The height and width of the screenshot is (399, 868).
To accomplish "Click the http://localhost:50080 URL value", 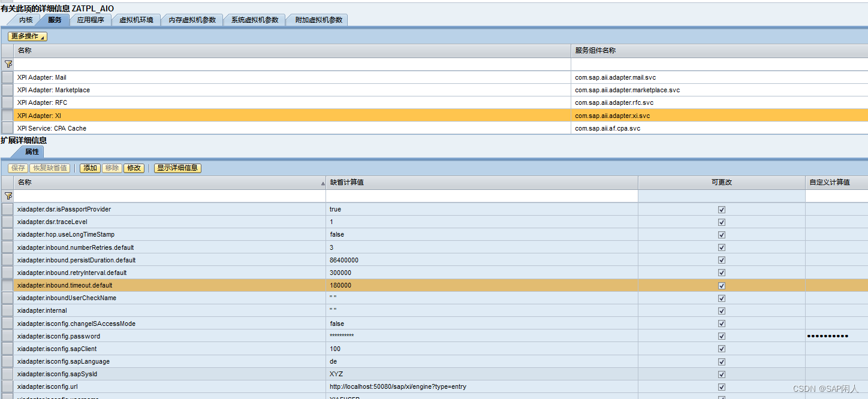I will click(x=398, y=387).
